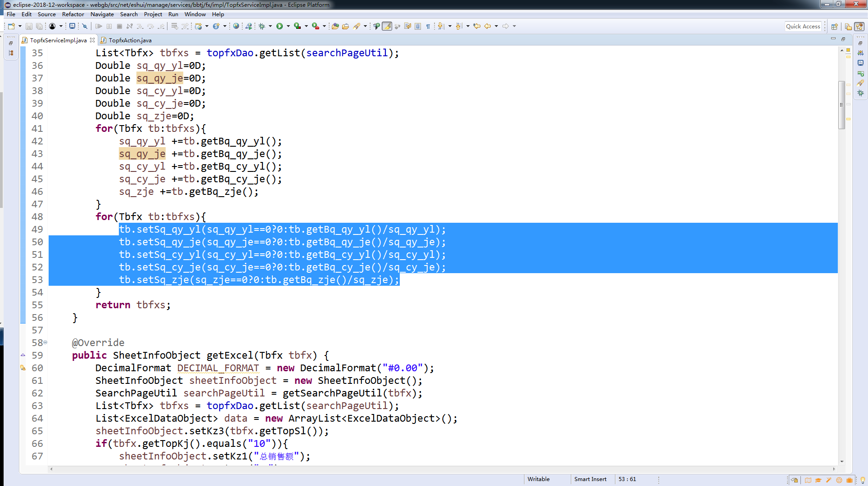The height and width of the screenshot is (486, 868).
Task: Click the orange overview ruler marker at top
Action: point(848,50)
